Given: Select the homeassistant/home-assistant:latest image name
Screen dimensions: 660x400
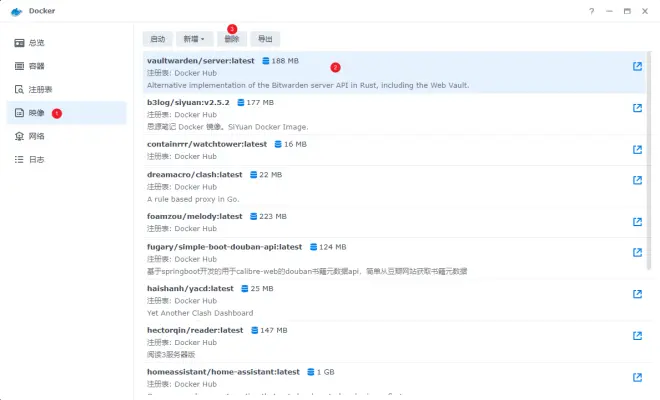Looking at the screenshot, I should tap(223, 372).
